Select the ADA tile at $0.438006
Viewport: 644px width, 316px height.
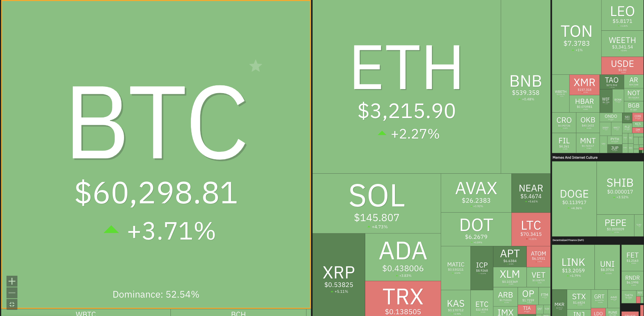coord(403,257)
